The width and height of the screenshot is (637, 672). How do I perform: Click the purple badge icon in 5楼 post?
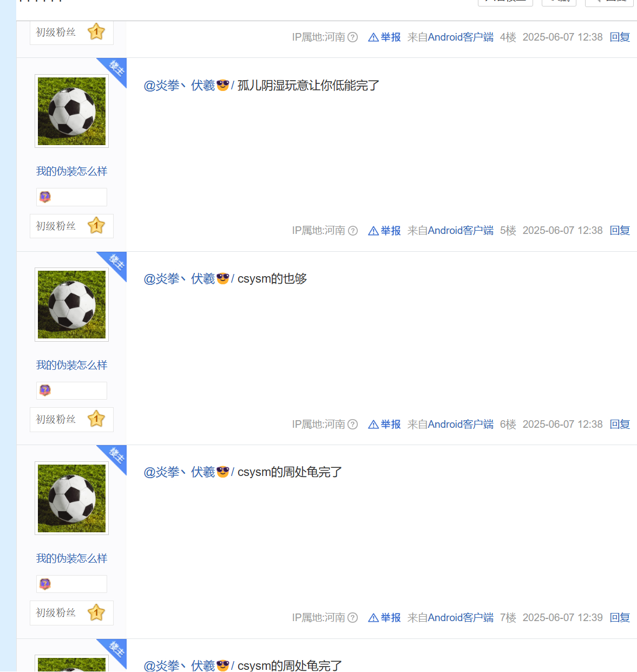point(45,197)
